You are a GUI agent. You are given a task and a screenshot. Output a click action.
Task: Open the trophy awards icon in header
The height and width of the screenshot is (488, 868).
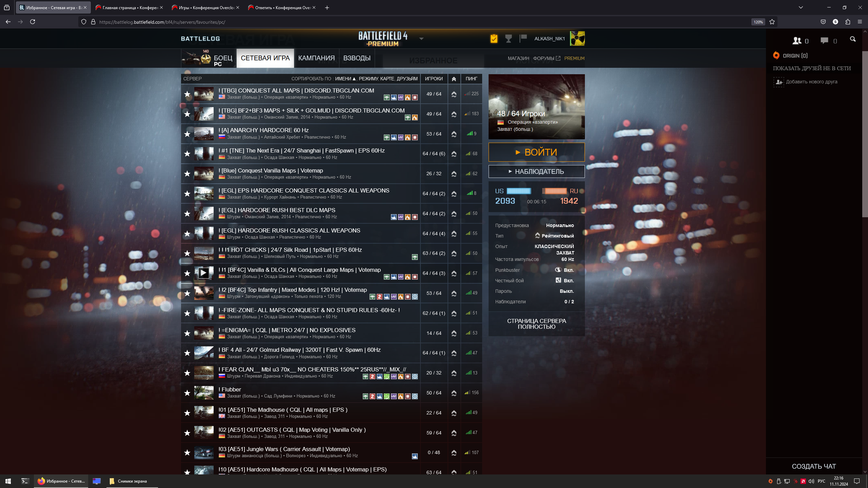click(508, 39)
